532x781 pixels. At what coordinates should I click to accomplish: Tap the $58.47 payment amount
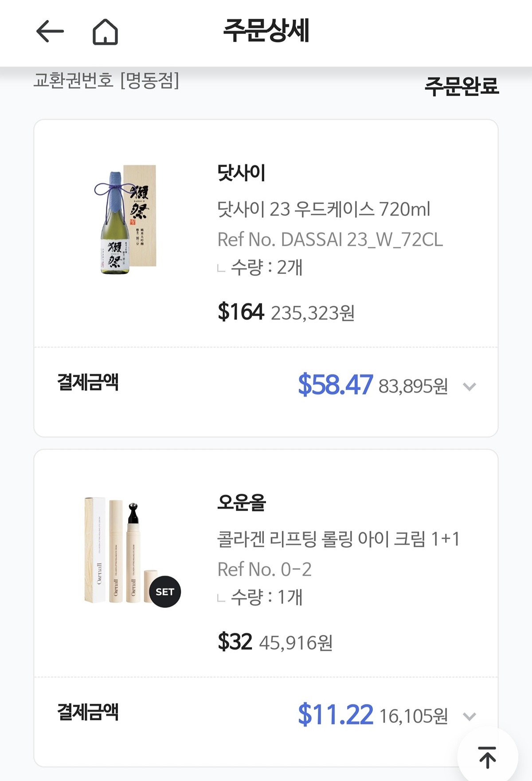click(335, 385)
